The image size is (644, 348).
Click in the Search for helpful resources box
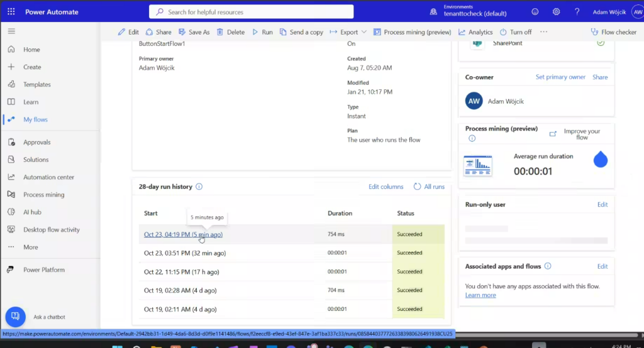252,12
